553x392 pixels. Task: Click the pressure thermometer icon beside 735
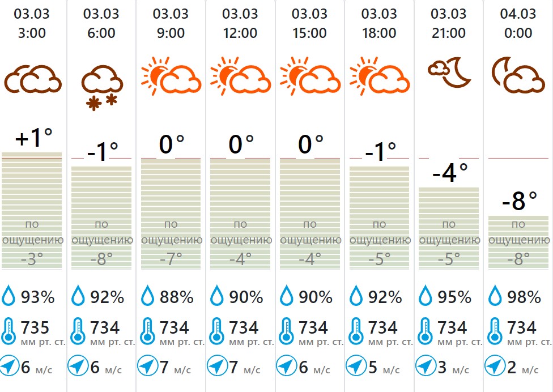point(9,331)
